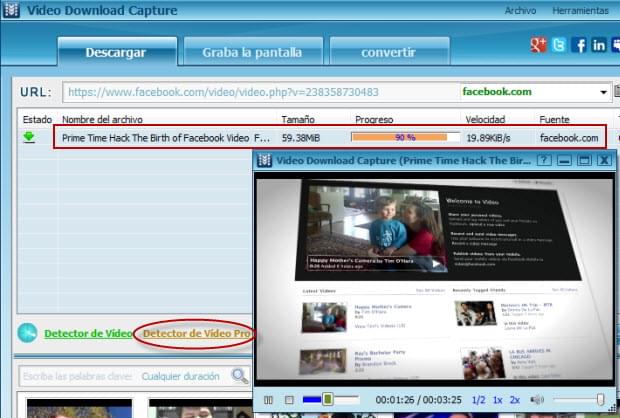Select the Prime Time Hack download row
The width and height of the screenshot is (620, 418).
(329, 137)
